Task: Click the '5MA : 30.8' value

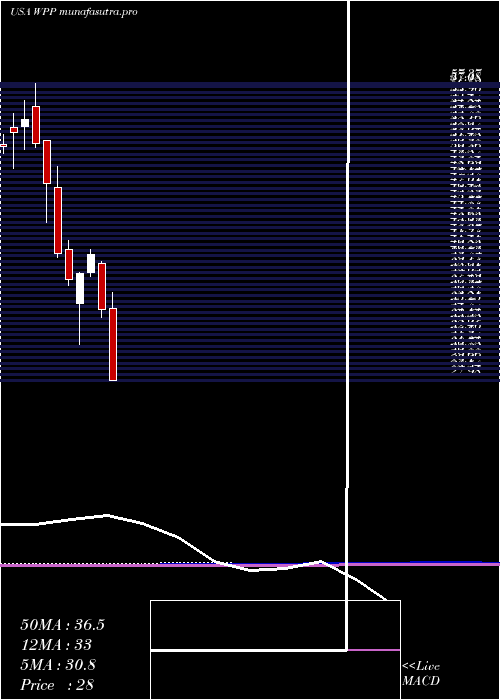Action: (x=58, y=665)
